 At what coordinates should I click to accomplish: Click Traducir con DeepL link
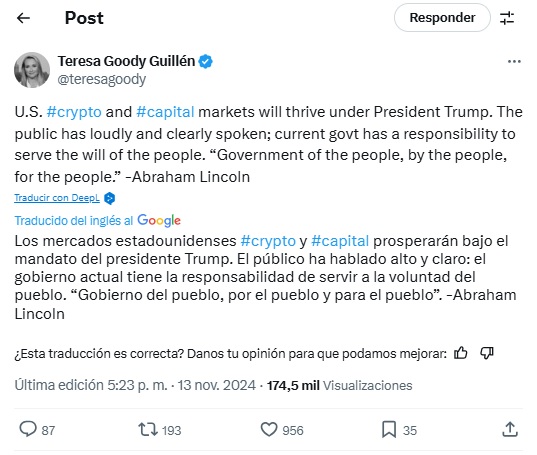57,198
